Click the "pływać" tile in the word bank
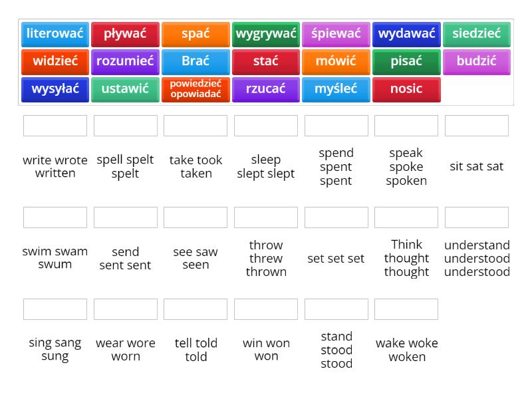This screenshot has width=532, height=399. (x=125, y=33)
